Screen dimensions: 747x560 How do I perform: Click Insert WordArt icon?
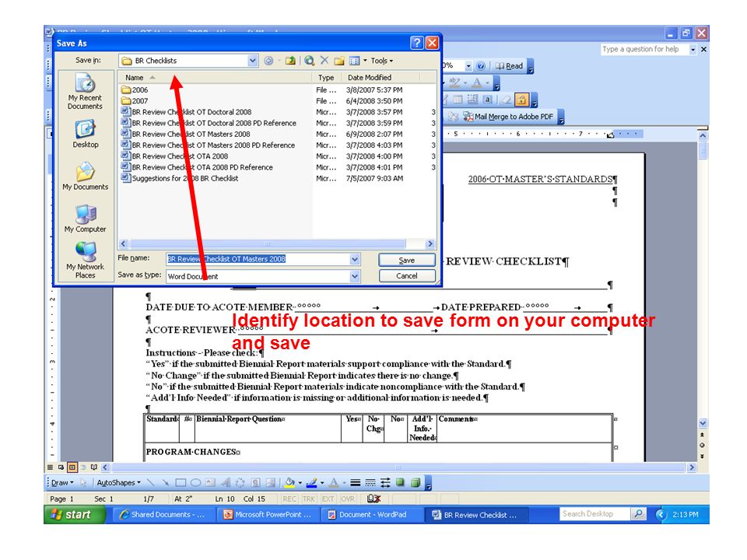click(226, 482)
